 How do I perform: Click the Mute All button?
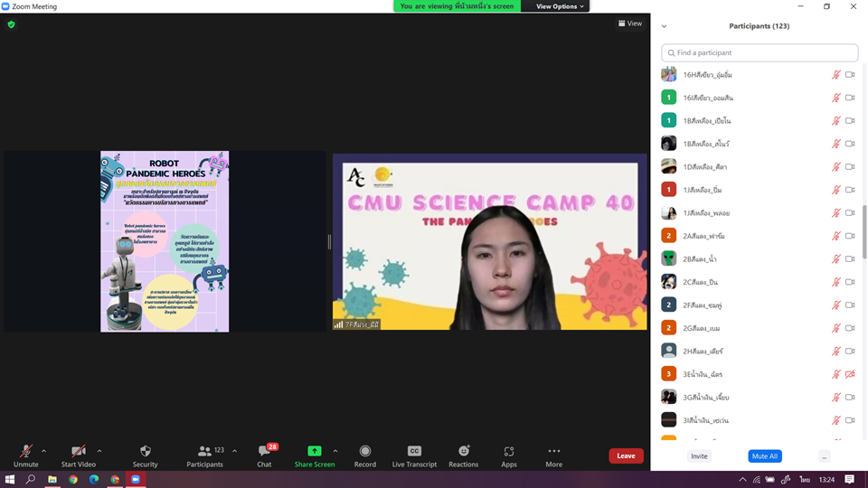[x=764, y=456]
